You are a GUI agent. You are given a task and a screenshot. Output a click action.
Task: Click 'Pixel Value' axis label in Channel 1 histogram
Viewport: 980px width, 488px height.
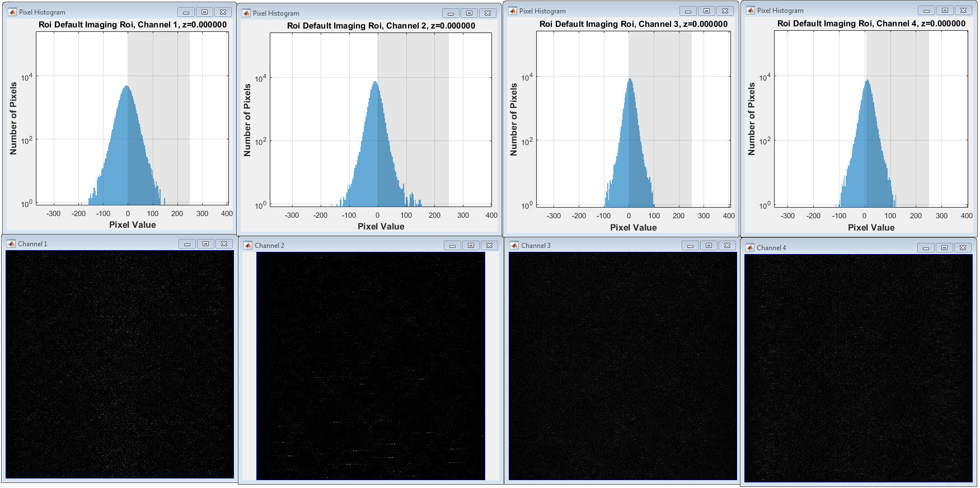point(133,225)
